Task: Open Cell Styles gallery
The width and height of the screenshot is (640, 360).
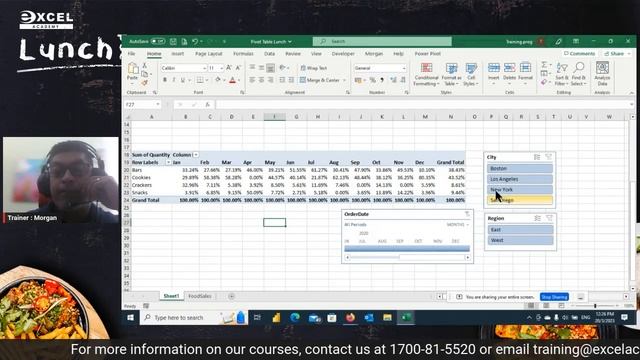Action: pyautogui.click(x=471, y=74)
